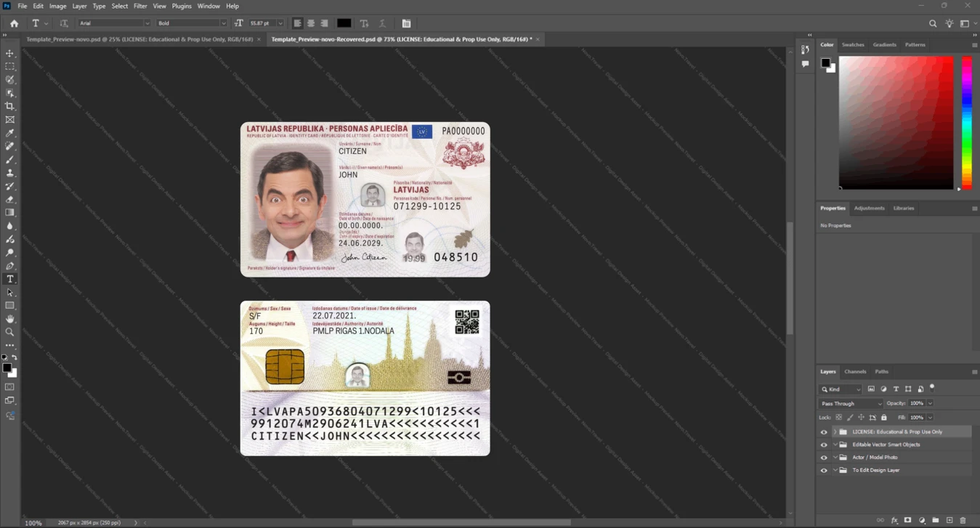The width and height of the screenshot is (980, 528).
Task: Select the Move tool
Action: pyautogui.click(x=10, y=53)
